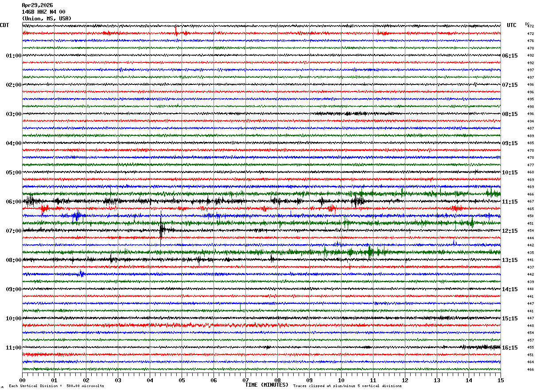Select the station code 146B HHZ N4 00

[x=43, y=12]
